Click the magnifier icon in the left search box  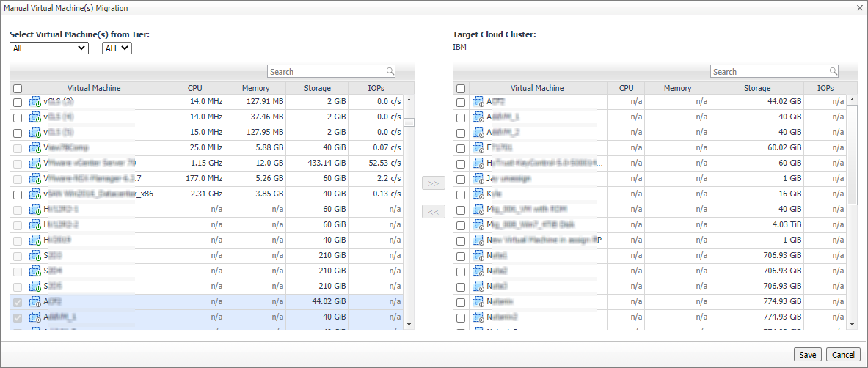(x=390, y=71)
